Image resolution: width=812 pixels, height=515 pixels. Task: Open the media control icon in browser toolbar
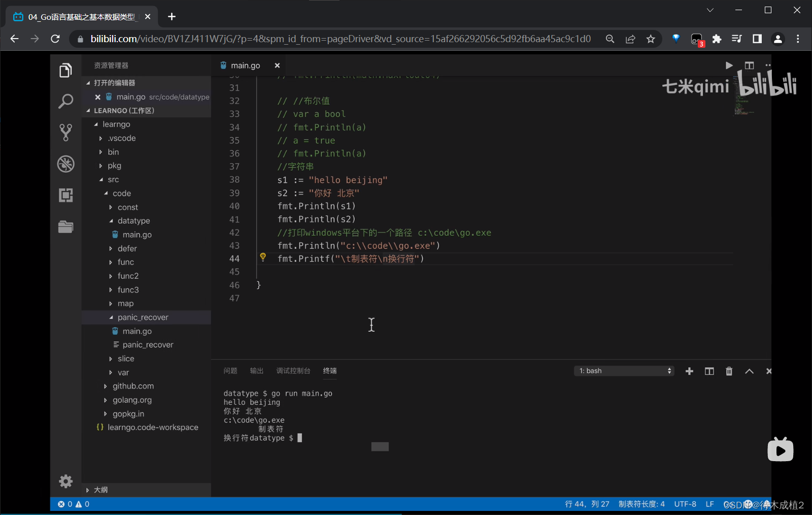point(736,39)
